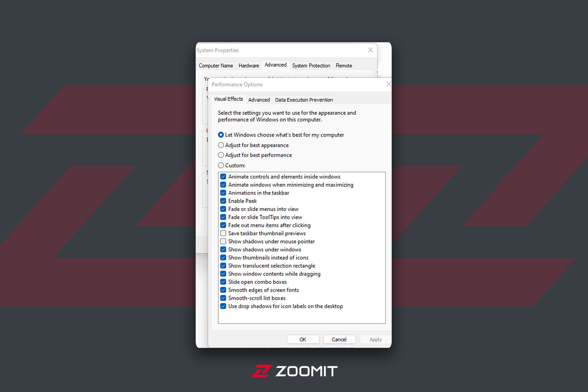Image resolution: width=588 pixels, height=392 pixels.
Task: Disable 'Smooth-scroll list boxes' checkbox
Action: [x=224, y=298]
